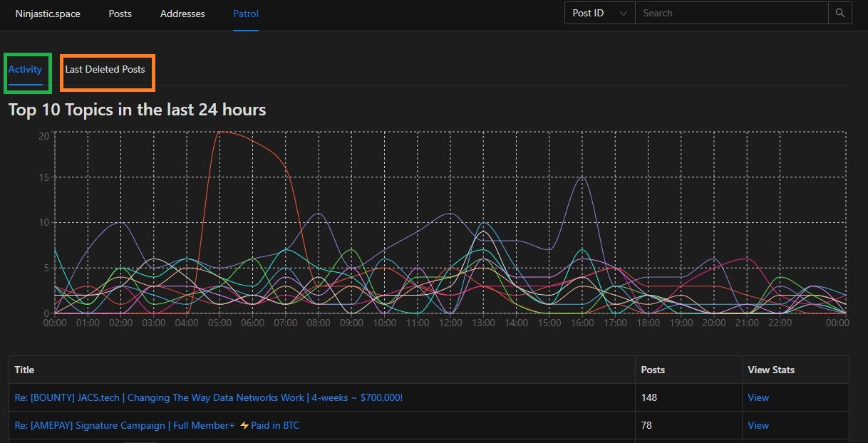Click the Top 10 Topics heading
The width and height of the screenshot is (868, 443).
pos(137,110)
